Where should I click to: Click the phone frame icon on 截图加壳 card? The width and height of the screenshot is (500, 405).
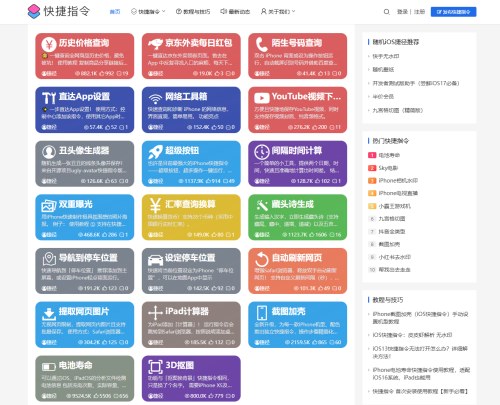pyautogui.click(x=261, y=313)
